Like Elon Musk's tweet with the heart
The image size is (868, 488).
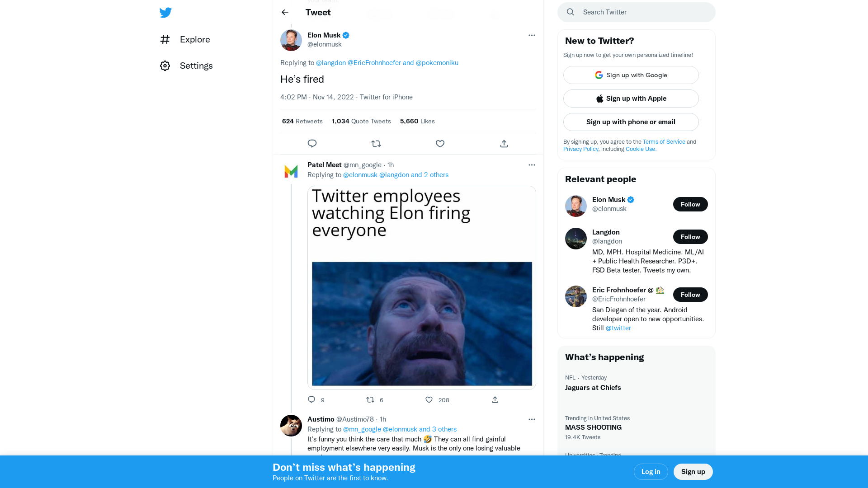[440, 144]
